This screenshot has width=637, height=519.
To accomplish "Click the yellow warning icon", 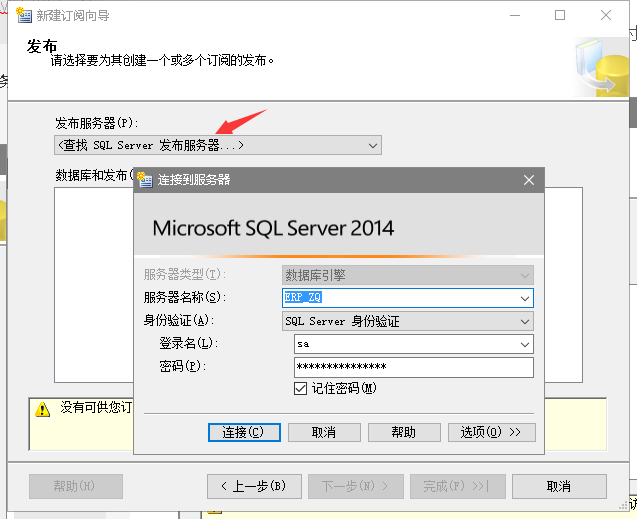I will click(x=42, y=409).
